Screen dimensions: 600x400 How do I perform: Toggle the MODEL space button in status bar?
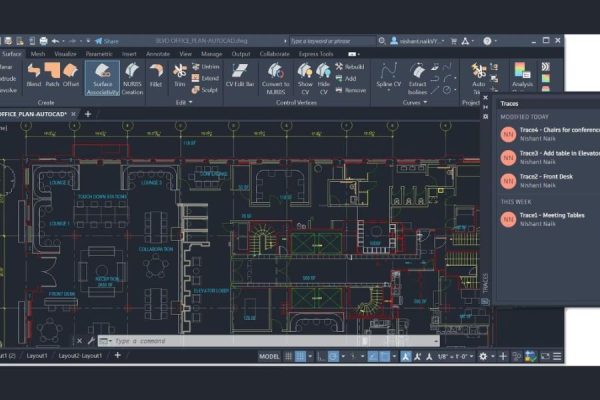coord(269,356)
